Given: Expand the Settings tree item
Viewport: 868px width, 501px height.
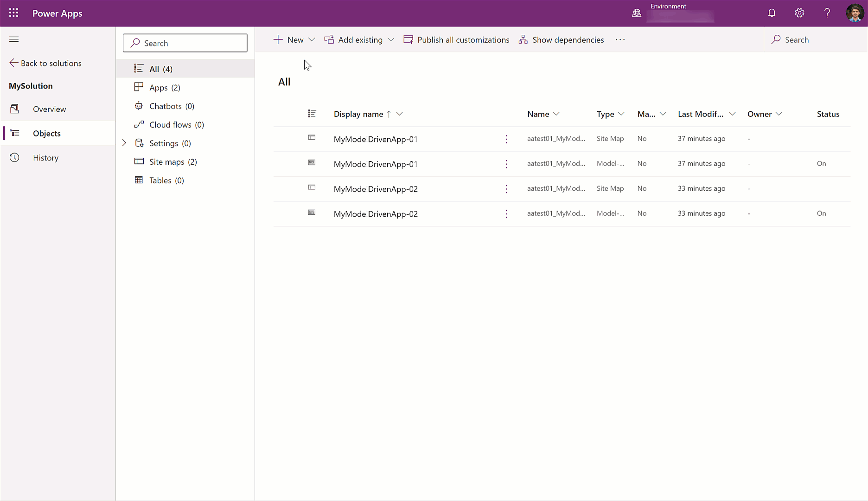Looking at the screenshot, I should 124,143.
